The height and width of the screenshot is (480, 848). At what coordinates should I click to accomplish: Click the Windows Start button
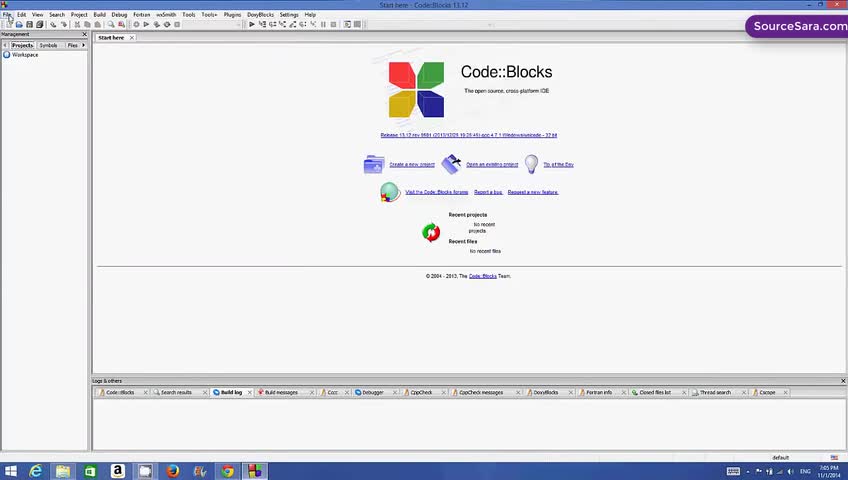pos(11,471)
